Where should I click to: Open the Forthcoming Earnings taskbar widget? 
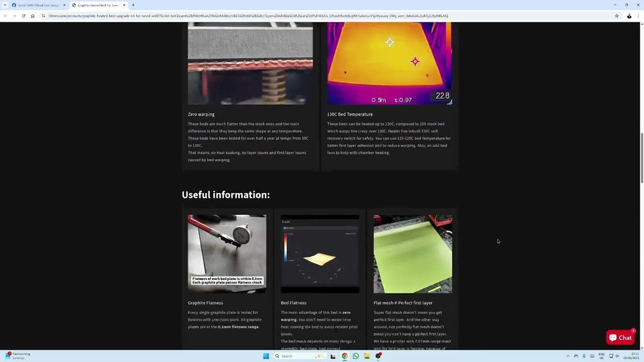tap(18, 356)
